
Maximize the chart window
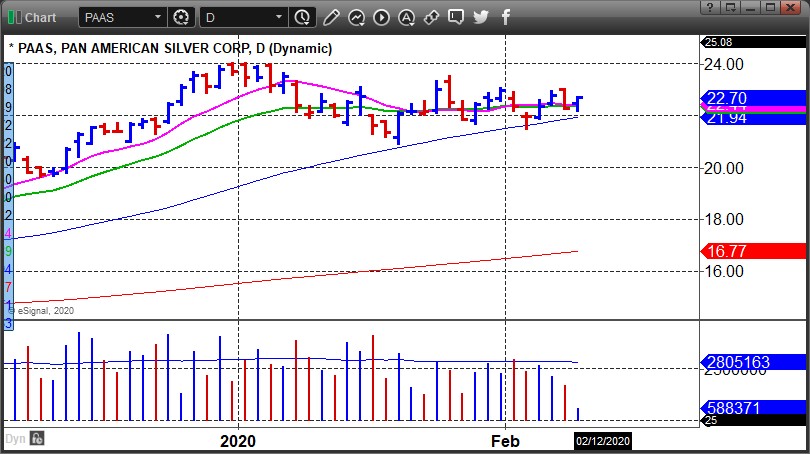pos(770,7)
